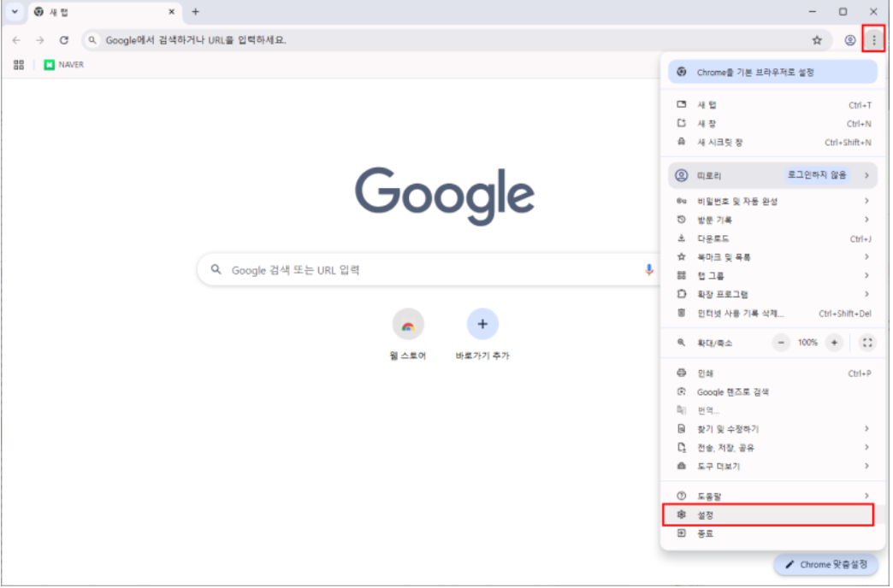Click the 새 창 window icon

tap(681, 123)
